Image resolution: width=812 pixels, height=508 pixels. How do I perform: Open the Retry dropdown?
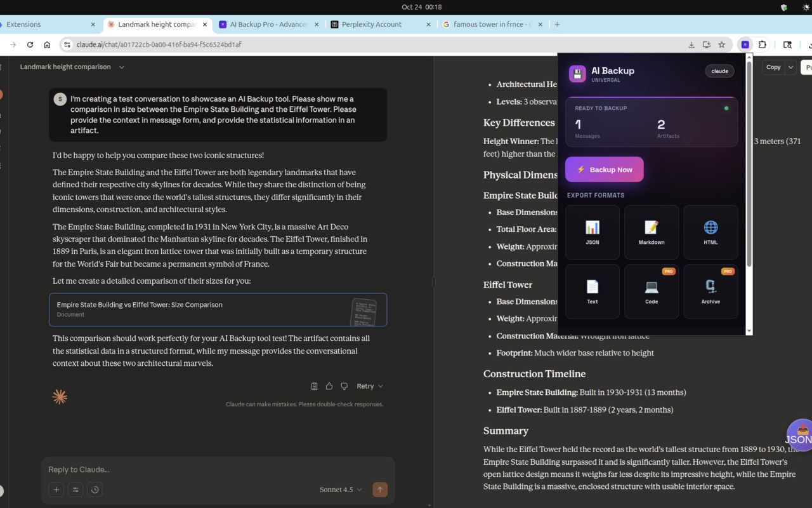370,386
